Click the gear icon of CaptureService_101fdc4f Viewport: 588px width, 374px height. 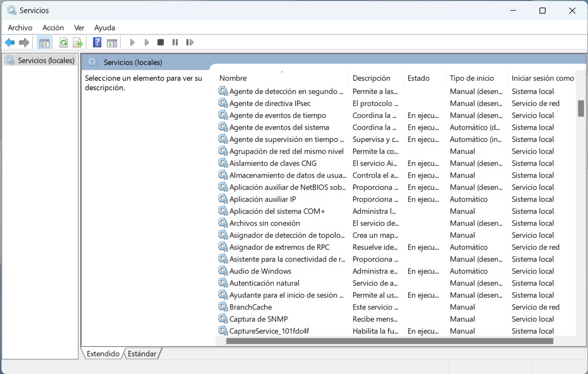pos(223,331)
